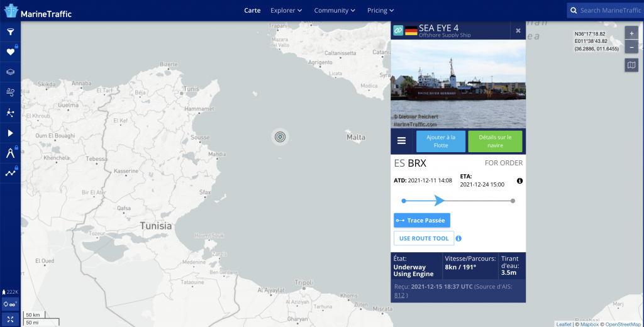Click the Trace Passée button
644x327 pixels.
point(422,220)
